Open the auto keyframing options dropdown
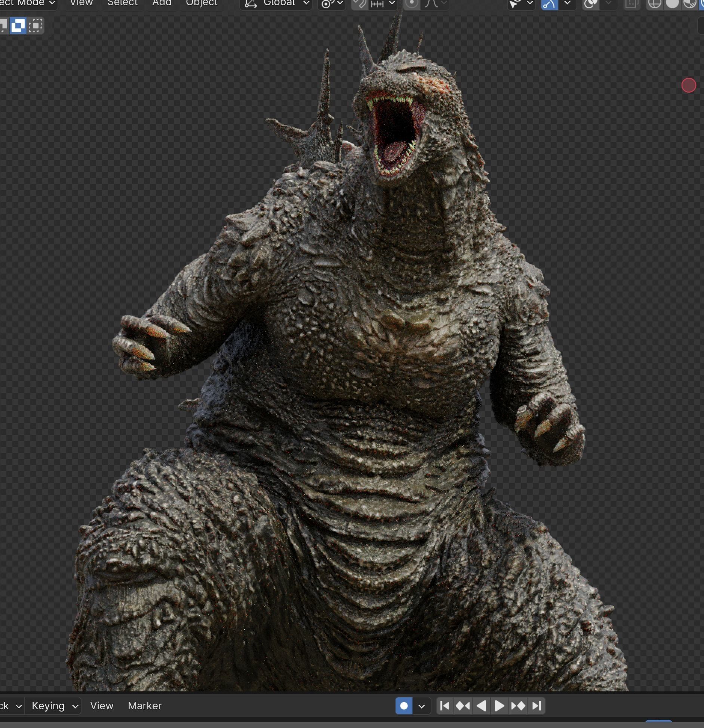 point(422,706)
